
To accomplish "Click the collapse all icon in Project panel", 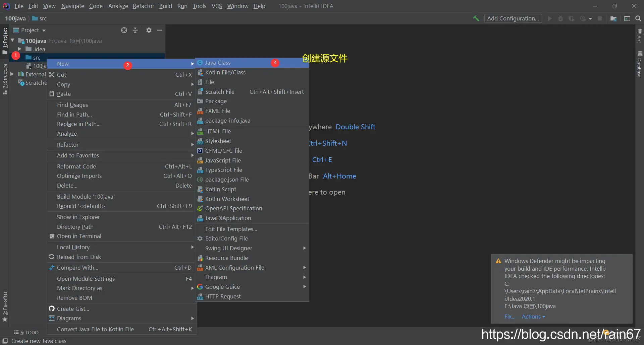I will pyautogui.click(x=135, y=30).
